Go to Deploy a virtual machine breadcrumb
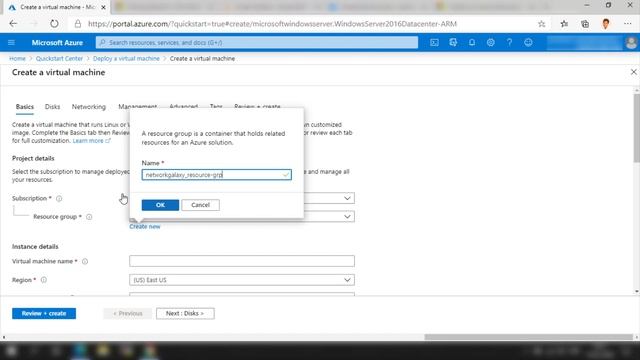Viewport: 640px width, 360px height. [x=126, y=59]
